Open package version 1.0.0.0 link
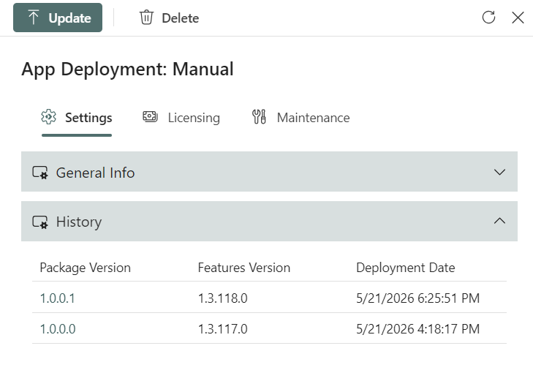The image size is (533, 392). [x=58, y=329]
